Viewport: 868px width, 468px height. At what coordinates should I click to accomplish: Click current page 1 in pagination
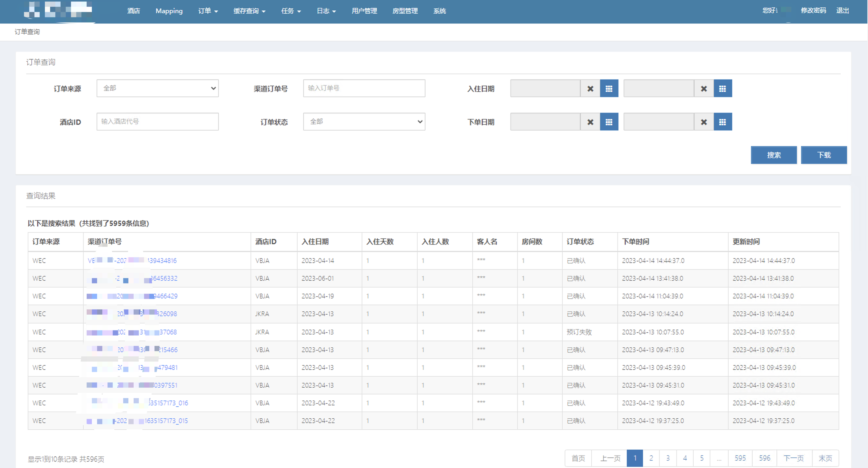635,458
